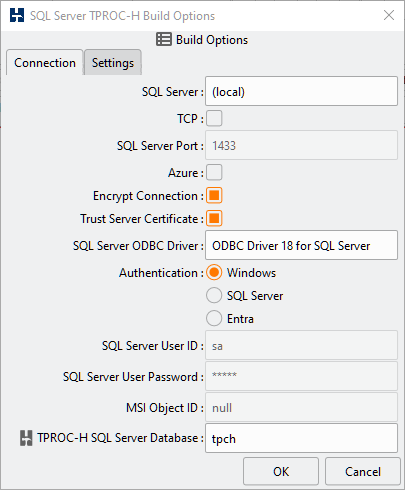Disable the Encrypt Connection checkbox
The width and height of the screenshot is (405, 490).
[x=214, y=196]
